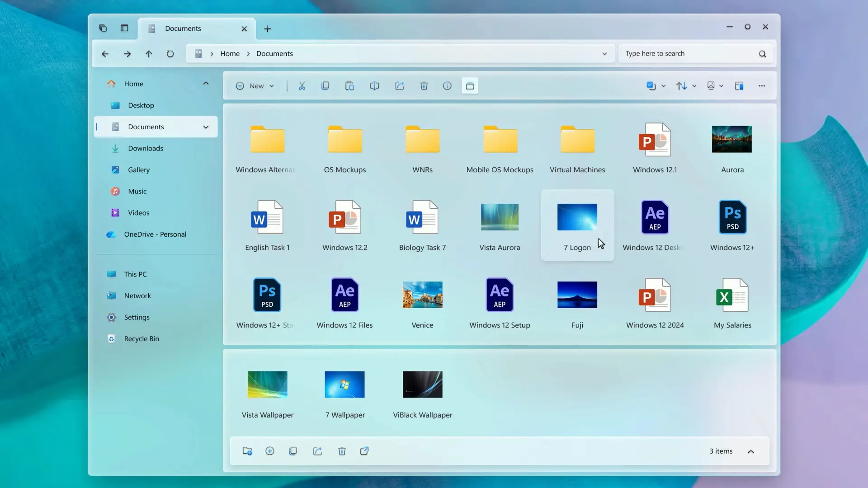Delete the selected file with trash icon
The height and width of the screenshot is (488, 868).
[x=424, y=86]
